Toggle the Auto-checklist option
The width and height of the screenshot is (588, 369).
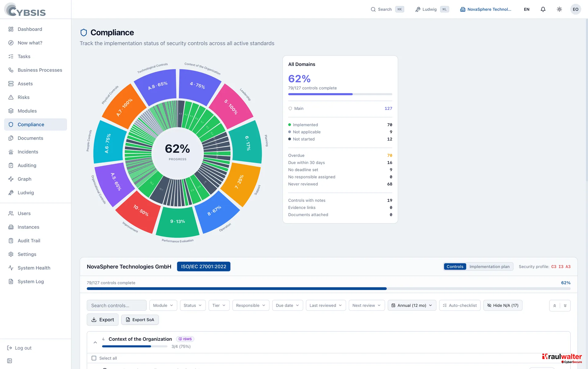tap(460, 305)
